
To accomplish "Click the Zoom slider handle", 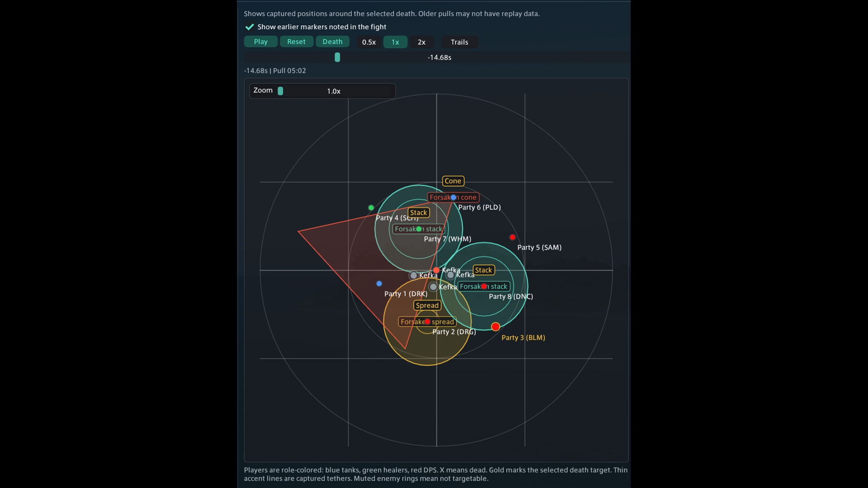I will click(x=280, y=91).
